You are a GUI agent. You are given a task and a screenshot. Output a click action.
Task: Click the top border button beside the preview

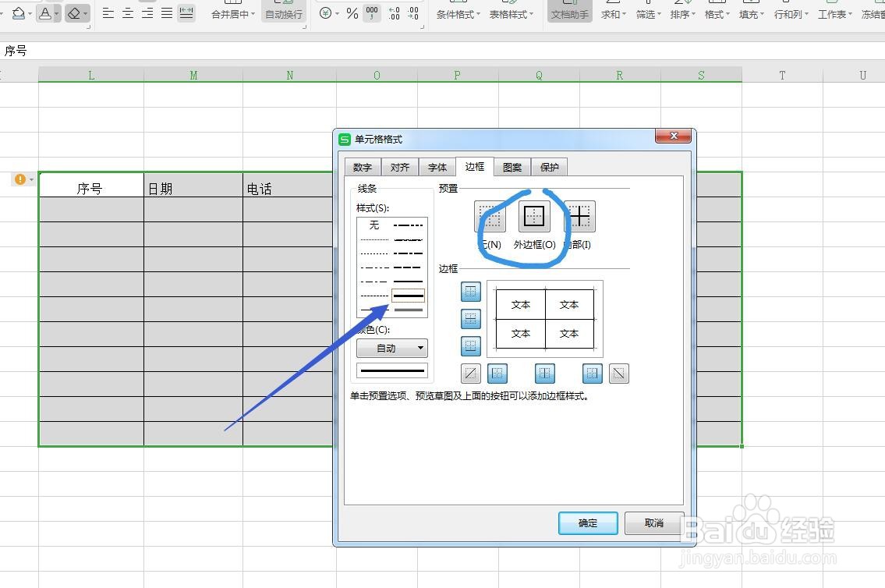pos(471,292)
